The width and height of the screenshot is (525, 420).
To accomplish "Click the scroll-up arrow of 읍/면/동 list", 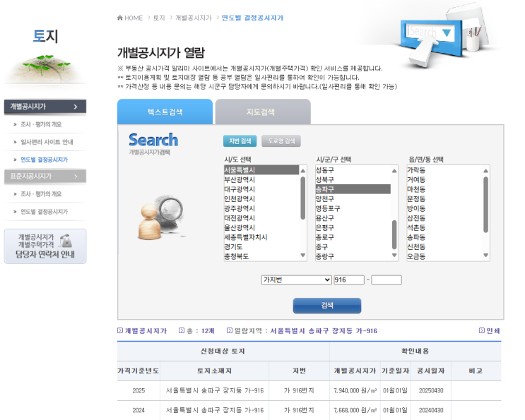I will point(486,171).
